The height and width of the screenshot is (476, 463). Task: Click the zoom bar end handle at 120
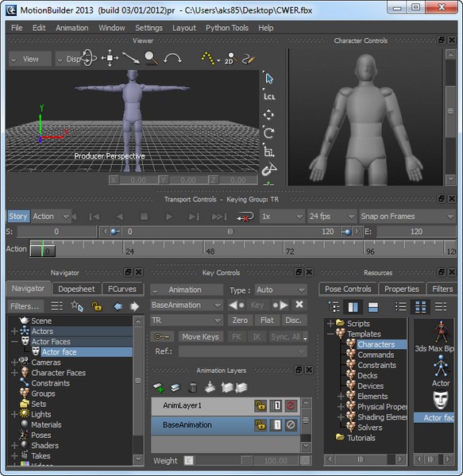tap(346, 232)
